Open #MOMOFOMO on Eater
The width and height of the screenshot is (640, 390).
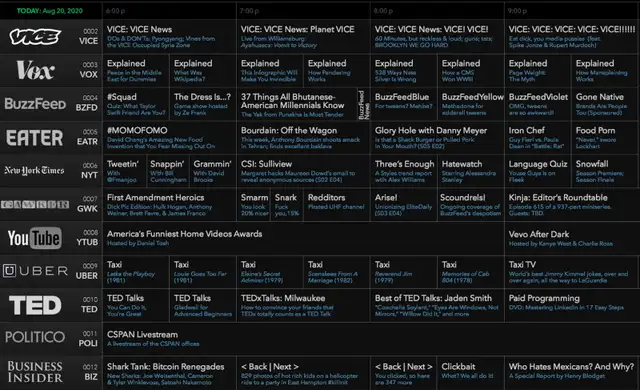169,137
